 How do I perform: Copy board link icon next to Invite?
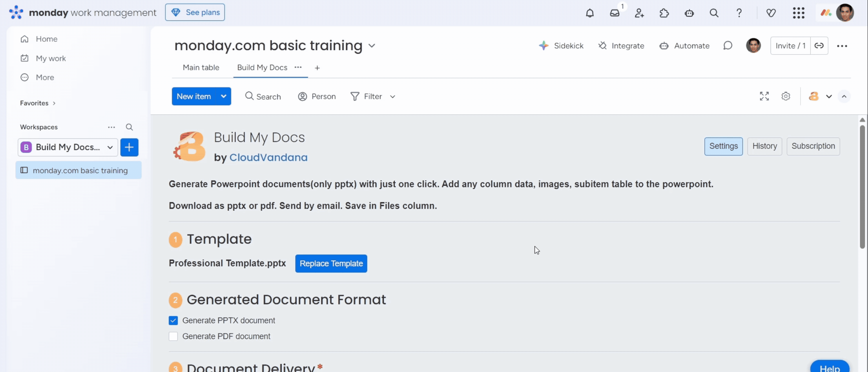coord(819,46)
